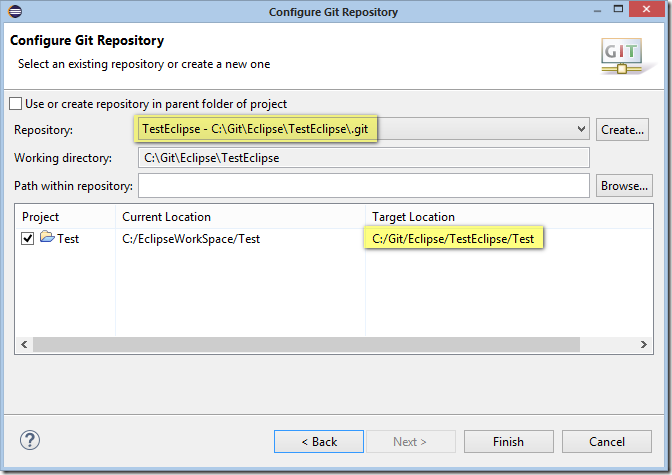This screenshot has width=672, height=475.
Task: Click the Create... button
Action: point(622,129)
